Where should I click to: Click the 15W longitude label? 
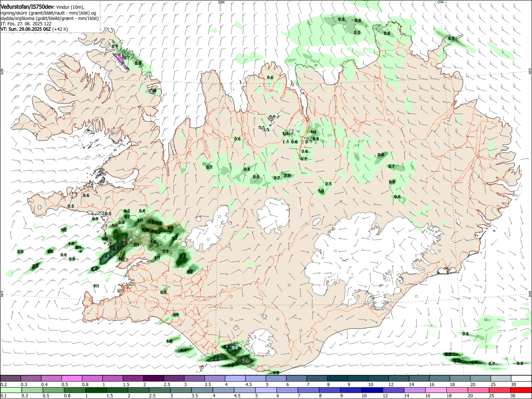440,2
